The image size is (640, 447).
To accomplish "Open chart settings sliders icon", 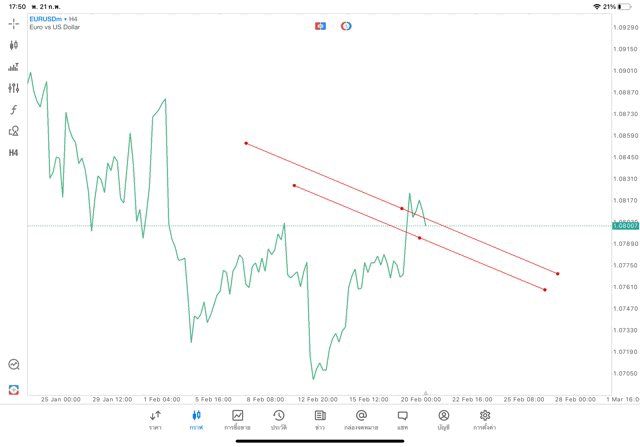I will pyautogui.click(x=14, y=88).
